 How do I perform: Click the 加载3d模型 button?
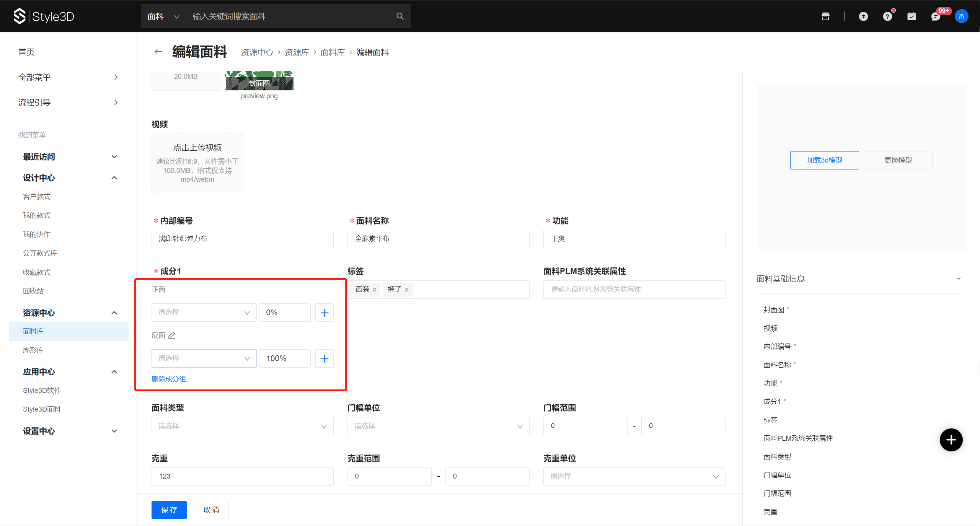(824, 160)
